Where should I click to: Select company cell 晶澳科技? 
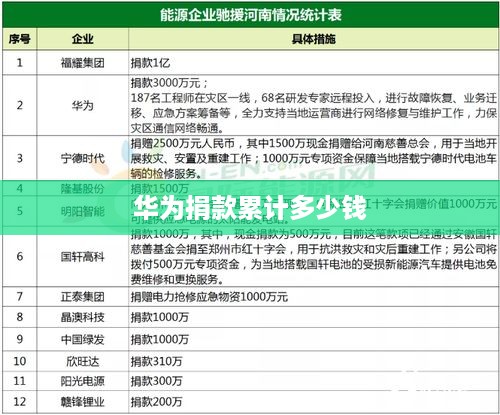pyautogui.click(x=82, y=317)
